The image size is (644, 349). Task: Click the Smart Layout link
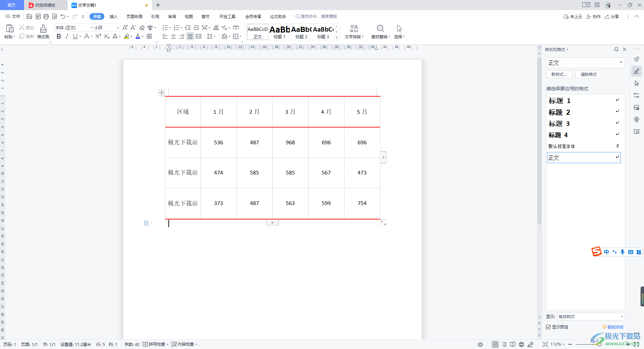613,327
